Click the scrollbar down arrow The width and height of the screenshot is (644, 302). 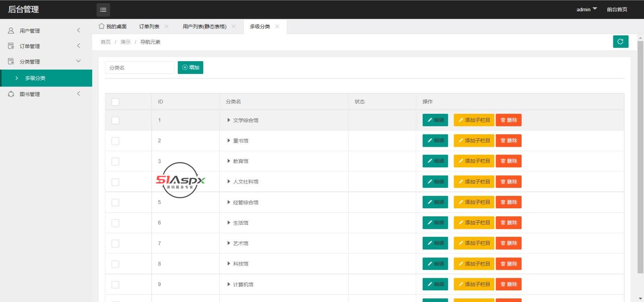[x=640, y=299]
